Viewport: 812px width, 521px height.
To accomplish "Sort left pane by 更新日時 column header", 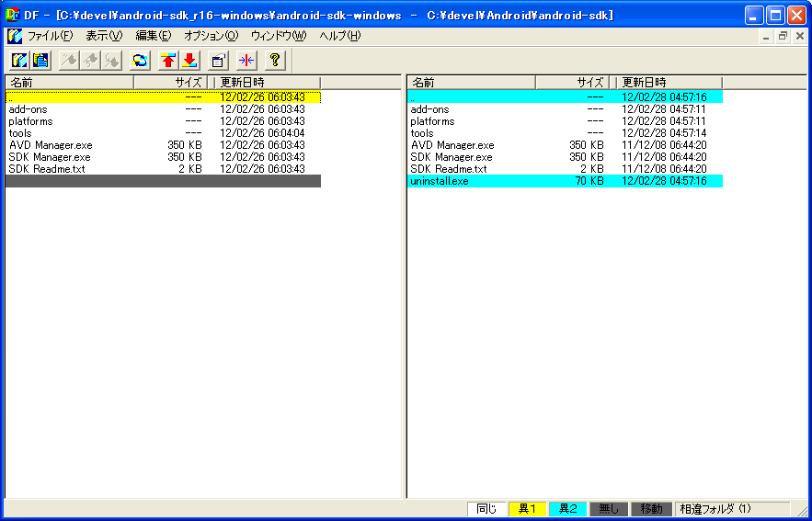I will 268,83.
